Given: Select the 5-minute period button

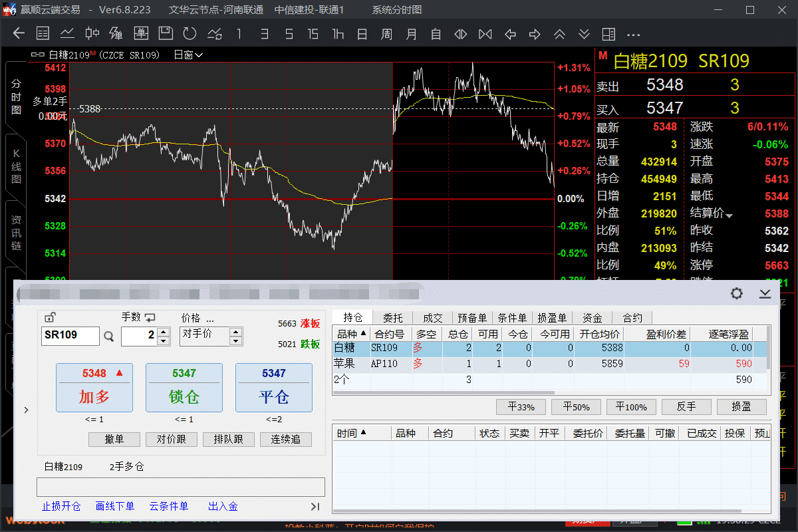Looking at the screenshot, I should [x=289, y=34].
